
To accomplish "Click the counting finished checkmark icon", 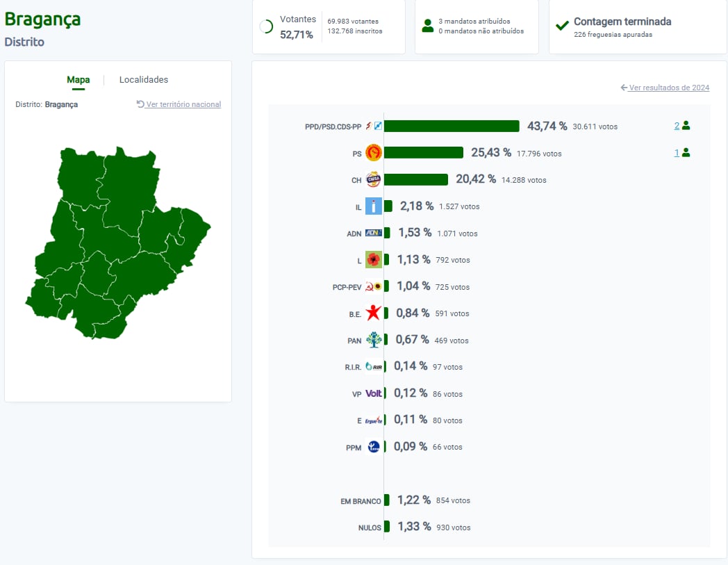I will pyautogui.click(x=563, y=26).
